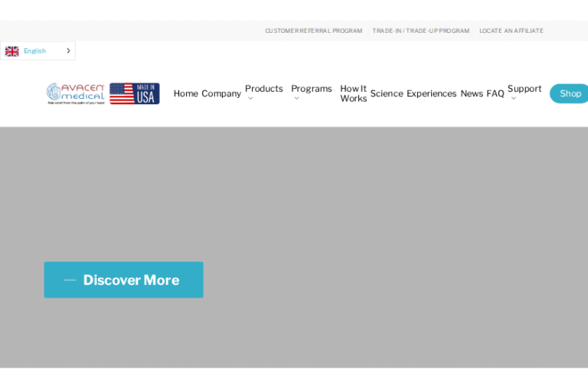Open Customer Referral Program link

pyautogui.click(x=313, y=31)
